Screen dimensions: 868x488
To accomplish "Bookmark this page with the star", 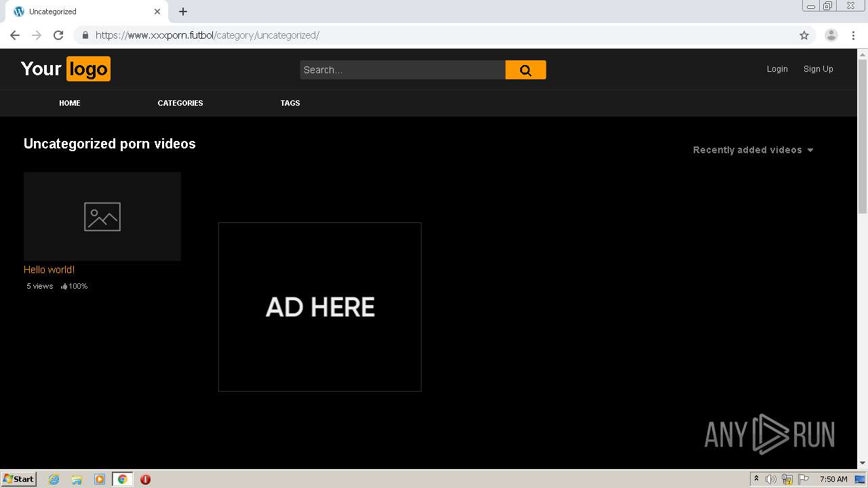I will point(804,35).
